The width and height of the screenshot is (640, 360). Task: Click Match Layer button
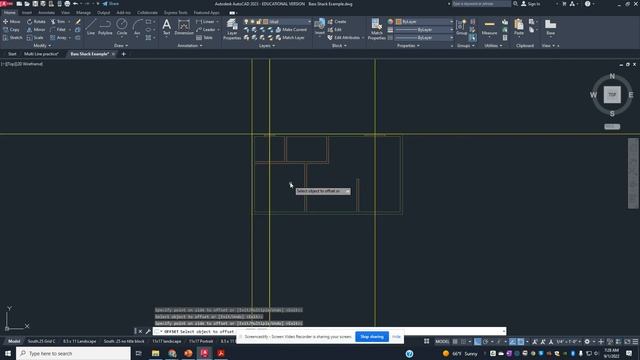click(290, 38)
